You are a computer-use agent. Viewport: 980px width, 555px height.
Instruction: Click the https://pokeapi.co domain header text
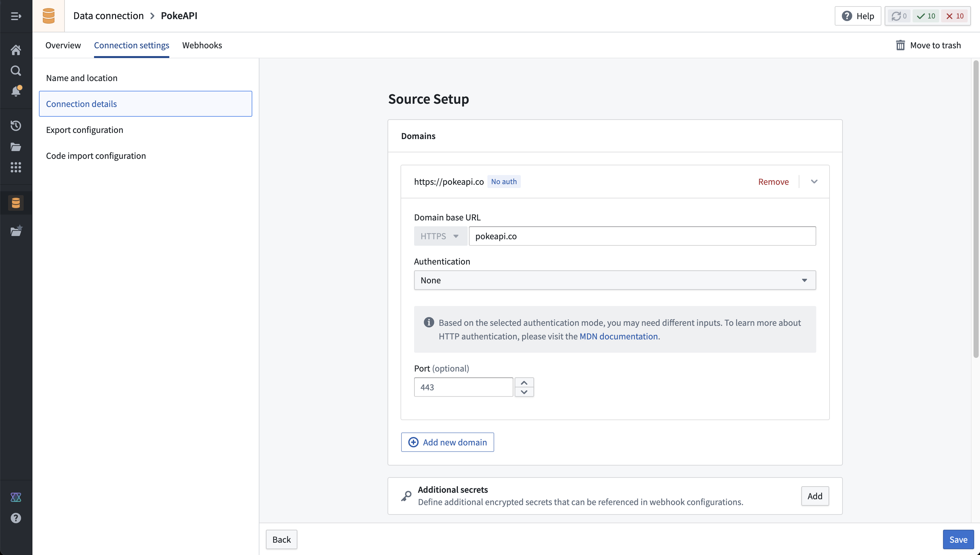point(449,182)
